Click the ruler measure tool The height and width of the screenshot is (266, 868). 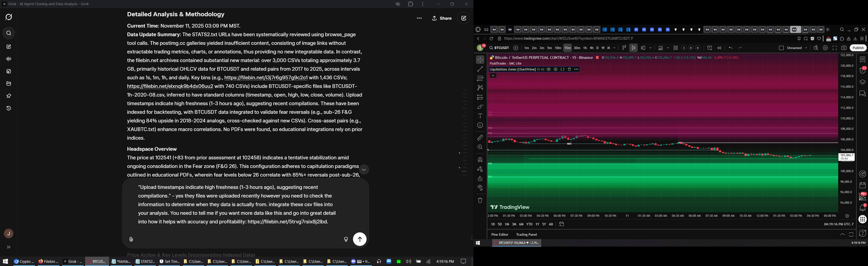pos(480,138)
